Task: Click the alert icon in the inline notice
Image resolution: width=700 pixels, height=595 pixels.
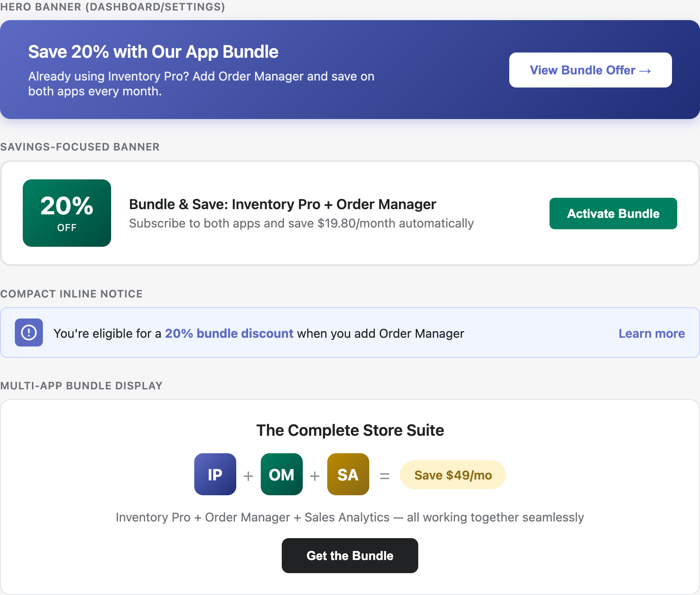Action: tap(28, 332)
